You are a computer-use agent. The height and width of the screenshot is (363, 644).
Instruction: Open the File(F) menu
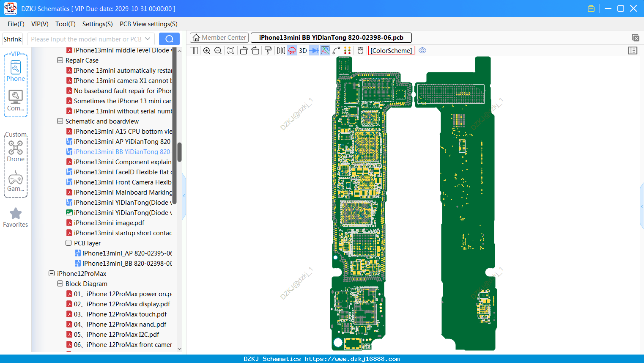pyautogui.click(x=16, y=24)
